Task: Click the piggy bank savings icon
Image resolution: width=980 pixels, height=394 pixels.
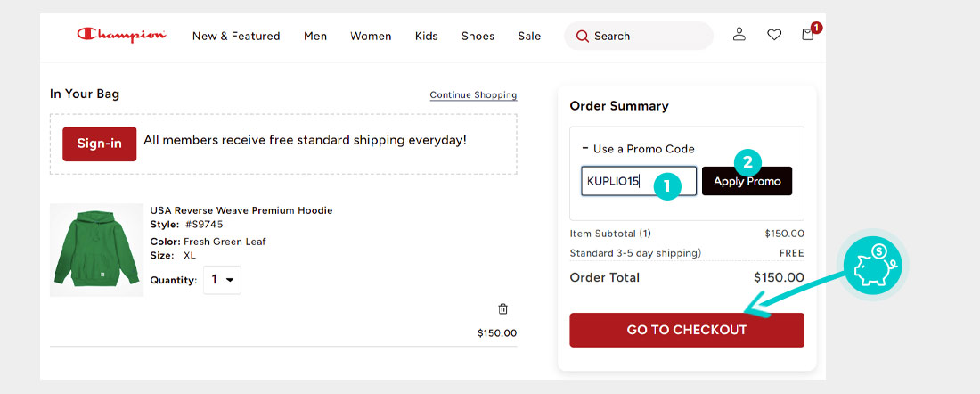Action: pos(872,265)
